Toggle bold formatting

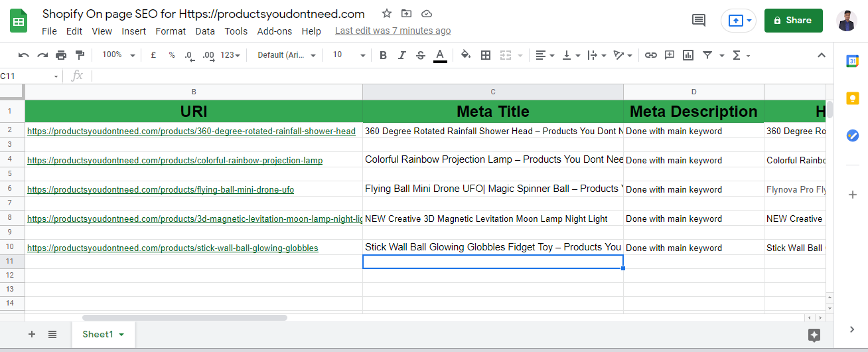[x=383, y=55]
